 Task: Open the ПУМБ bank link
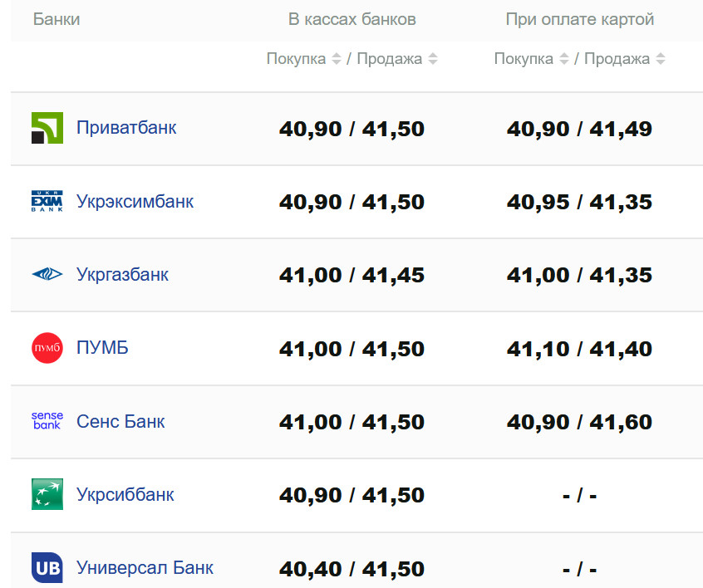coord(102,347)
